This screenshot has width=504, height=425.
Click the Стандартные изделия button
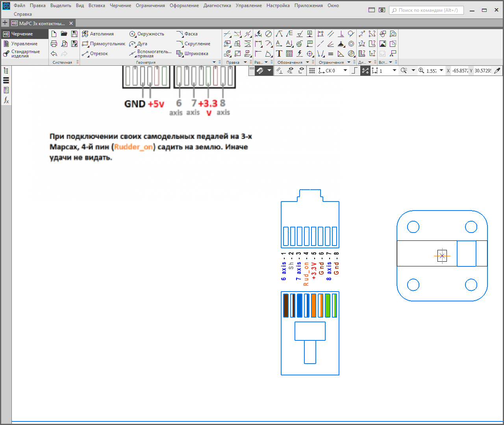[24, 54]
